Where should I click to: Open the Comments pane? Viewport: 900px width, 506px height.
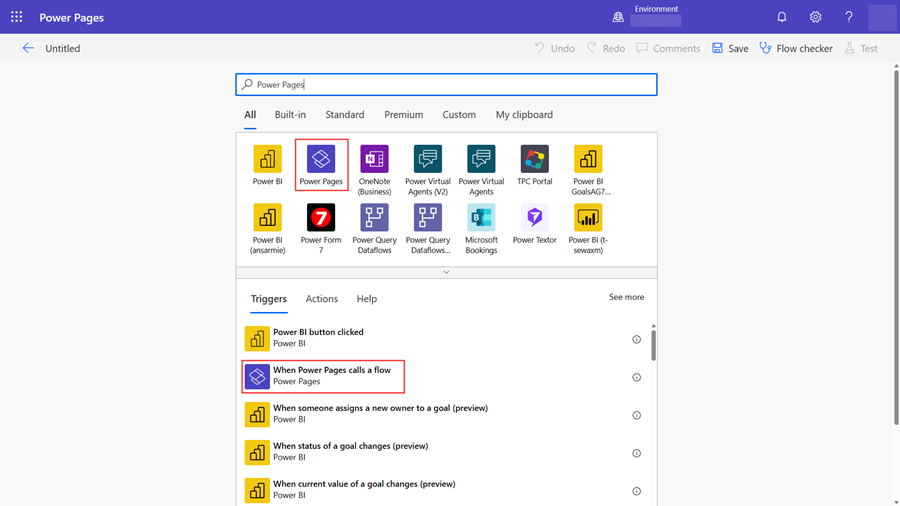point(668,48)
